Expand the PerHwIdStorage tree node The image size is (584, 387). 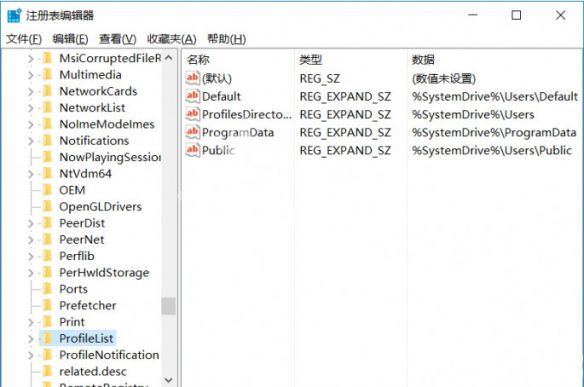click(31, 273)
